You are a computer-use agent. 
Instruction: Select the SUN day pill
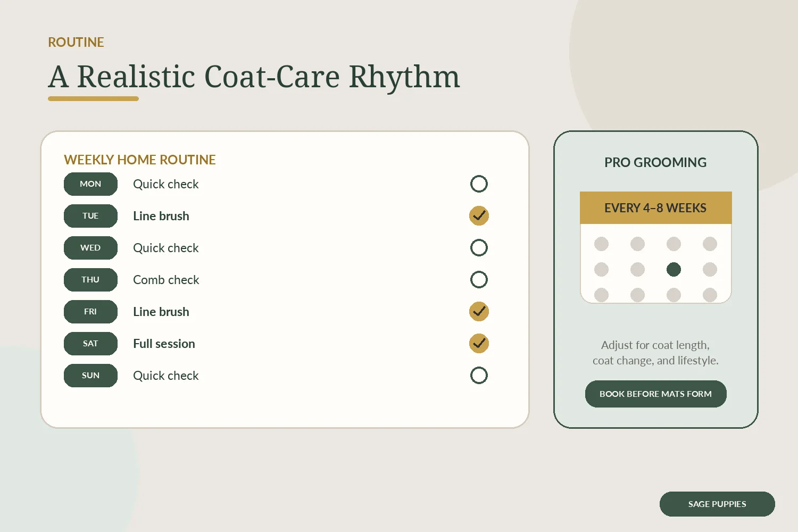click(x=90, y=376)
